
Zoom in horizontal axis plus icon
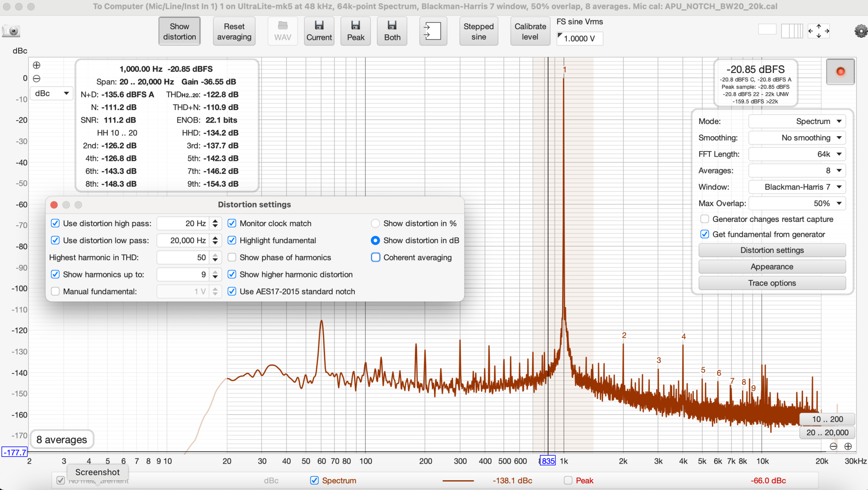pyautogui.click(x=848, y=446)
